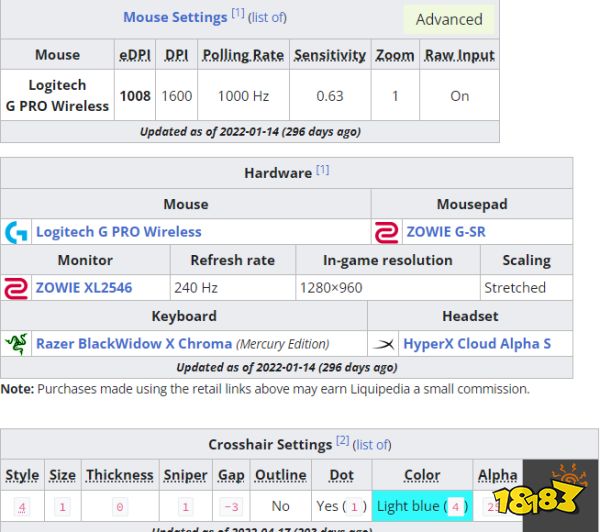Click the crosshair style value 4
The width and height of the screenshot is (600, 532).
pyautogui.click(x=22, y=507)
